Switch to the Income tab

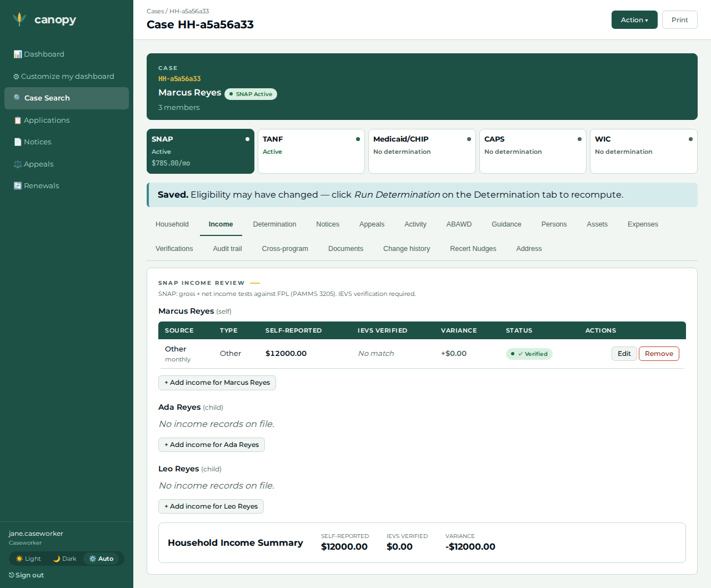[x=221, y=224]
